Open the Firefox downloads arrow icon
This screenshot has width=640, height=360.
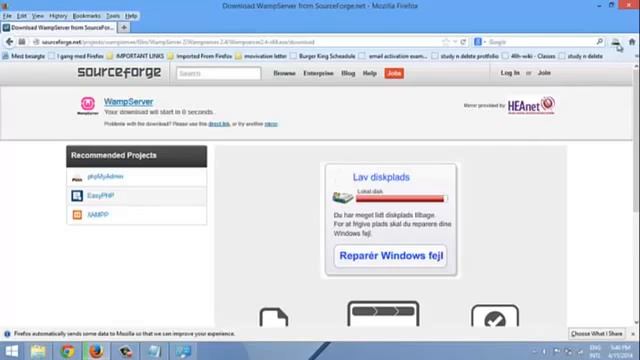point(616,42)
